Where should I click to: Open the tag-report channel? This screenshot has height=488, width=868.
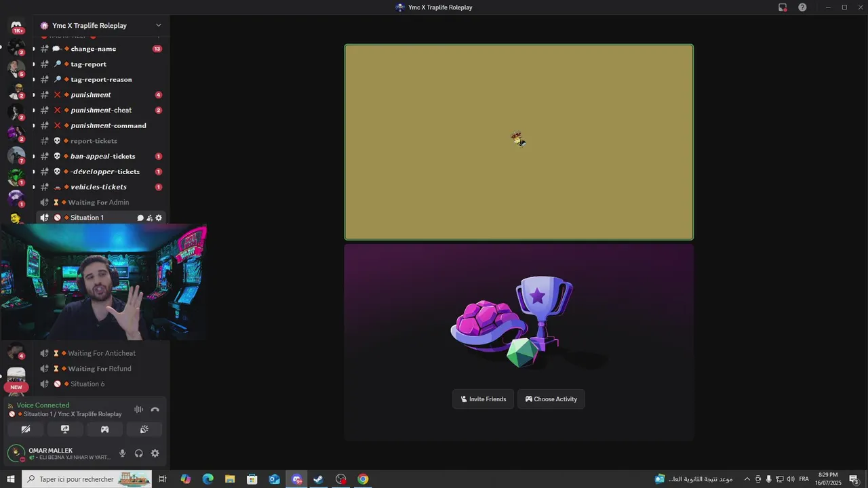(100, 64)
